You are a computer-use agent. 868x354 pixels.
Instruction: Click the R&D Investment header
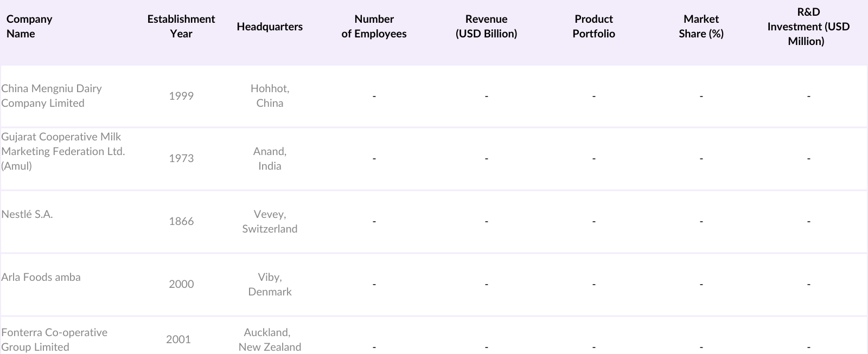(x=808, y=27)
